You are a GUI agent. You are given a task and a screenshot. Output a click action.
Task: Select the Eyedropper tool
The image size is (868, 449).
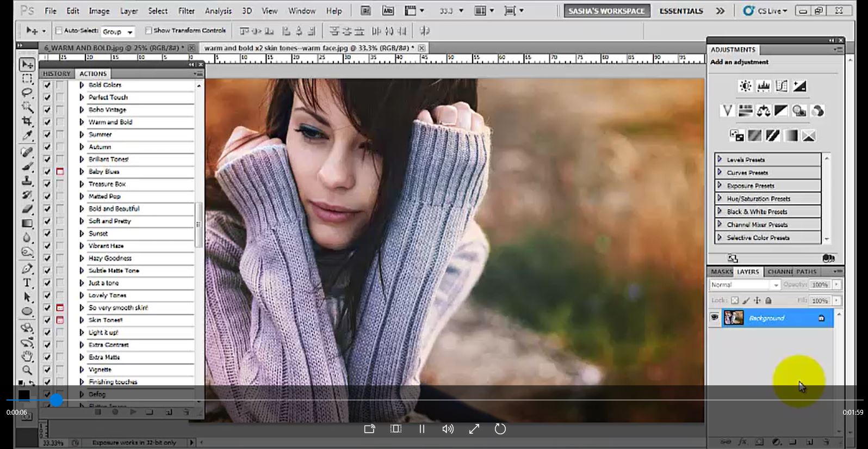(x=27, y=135)
